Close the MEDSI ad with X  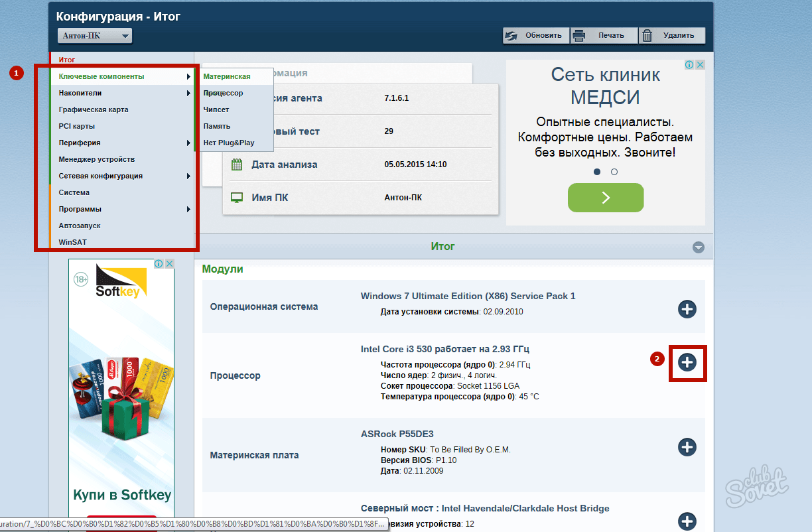[700, 65]
